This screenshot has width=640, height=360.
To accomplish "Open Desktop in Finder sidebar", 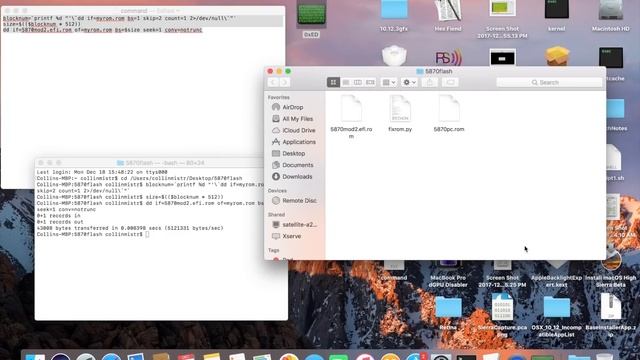I will [294, 153].
